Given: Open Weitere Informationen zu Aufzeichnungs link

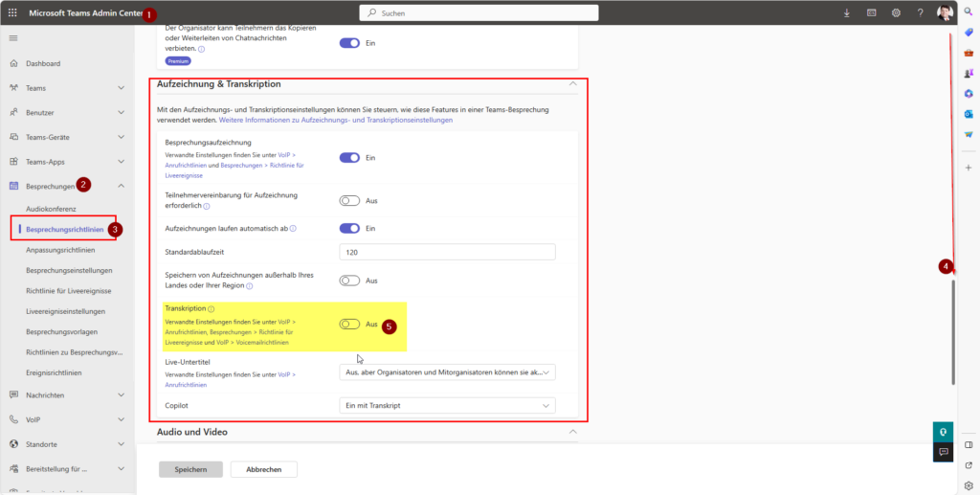Looking at the screenshot, I should click(336, 120).
